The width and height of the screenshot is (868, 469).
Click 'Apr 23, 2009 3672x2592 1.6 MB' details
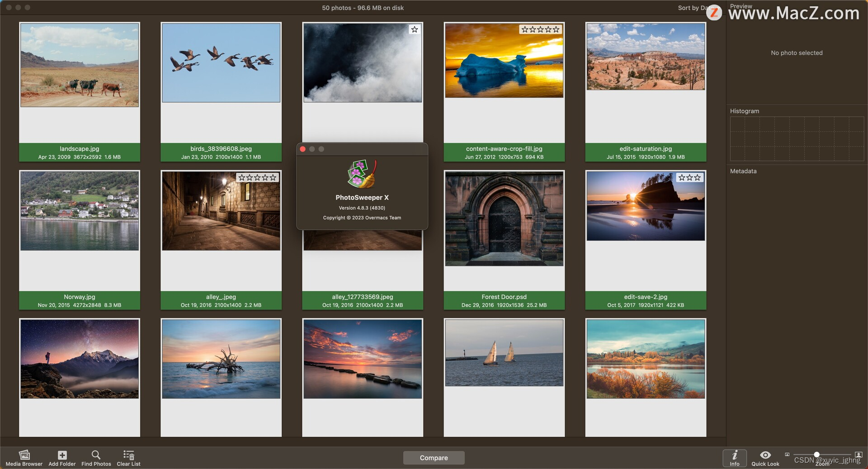click(80, 157)
